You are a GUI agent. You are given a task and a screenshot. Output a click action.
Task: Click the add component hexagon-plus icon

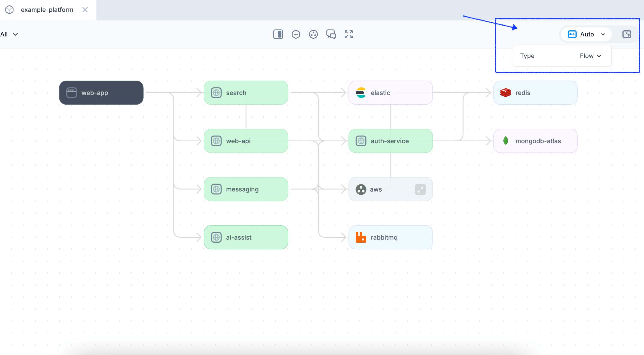click(296, 34)
